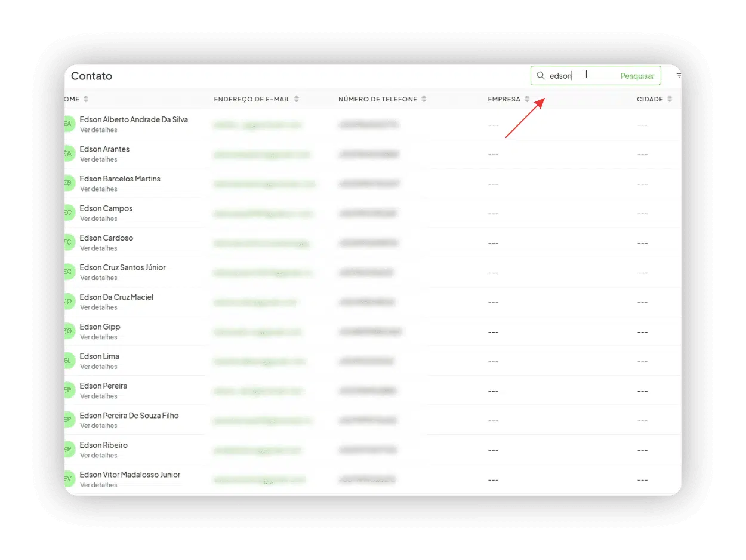Select name Edson Vitor Madalosso Junior
Viewport: 746px width, 560px height.
tap(130, 475)
